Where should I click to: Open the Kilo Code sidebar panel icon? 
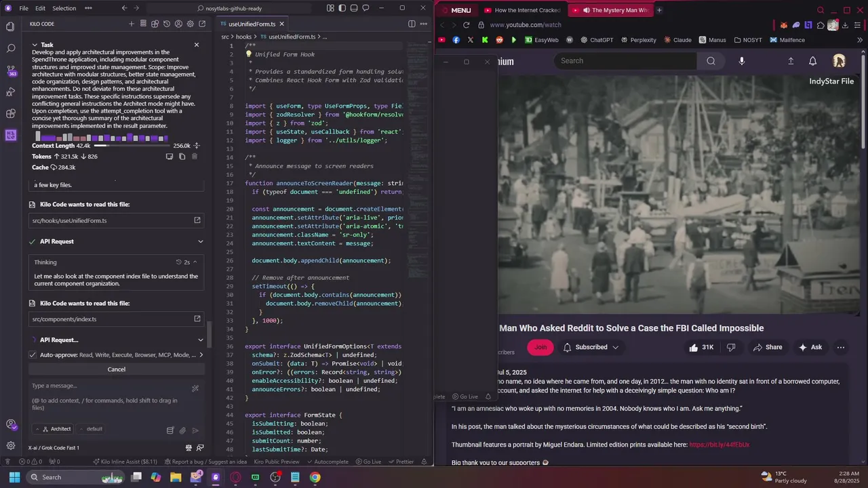coord(10,135)
